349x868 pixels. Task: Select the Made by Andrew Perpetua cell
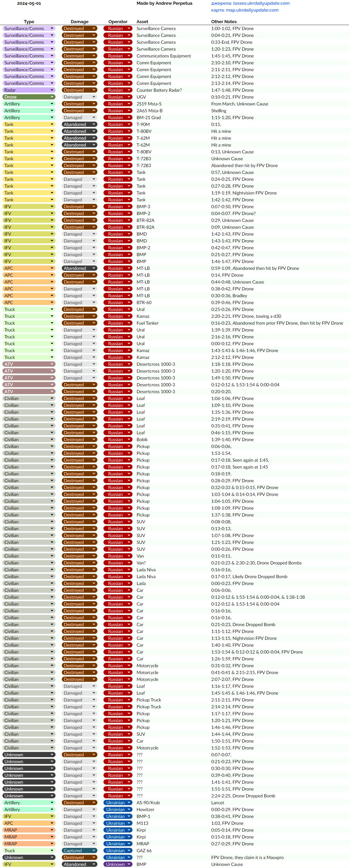165,3
